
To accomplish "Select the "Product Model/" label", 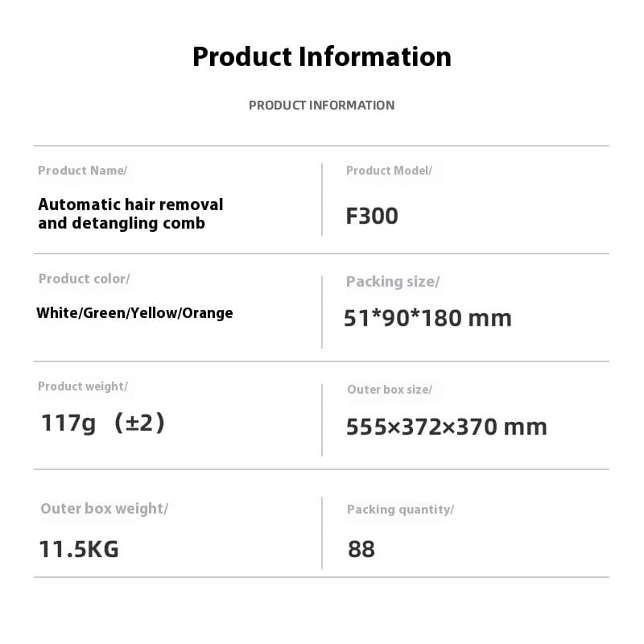I will click(389, 171).
